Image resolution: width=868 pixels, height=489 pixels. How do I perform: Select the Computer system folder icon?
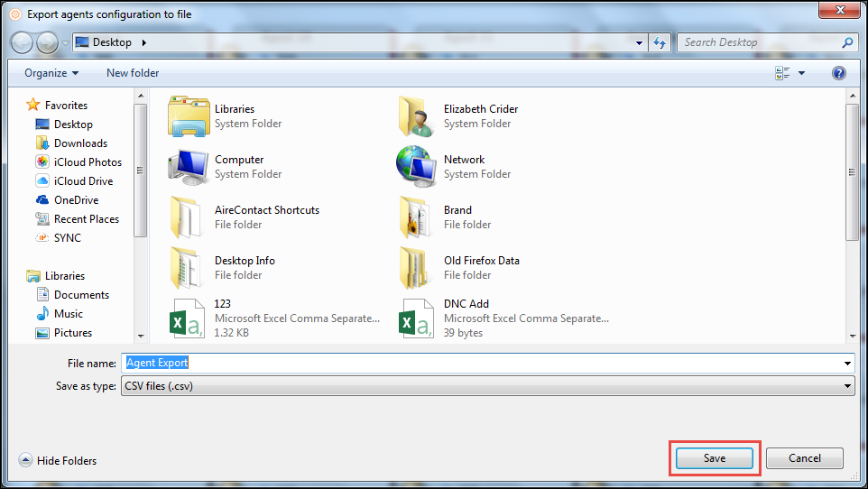(189, 167)
